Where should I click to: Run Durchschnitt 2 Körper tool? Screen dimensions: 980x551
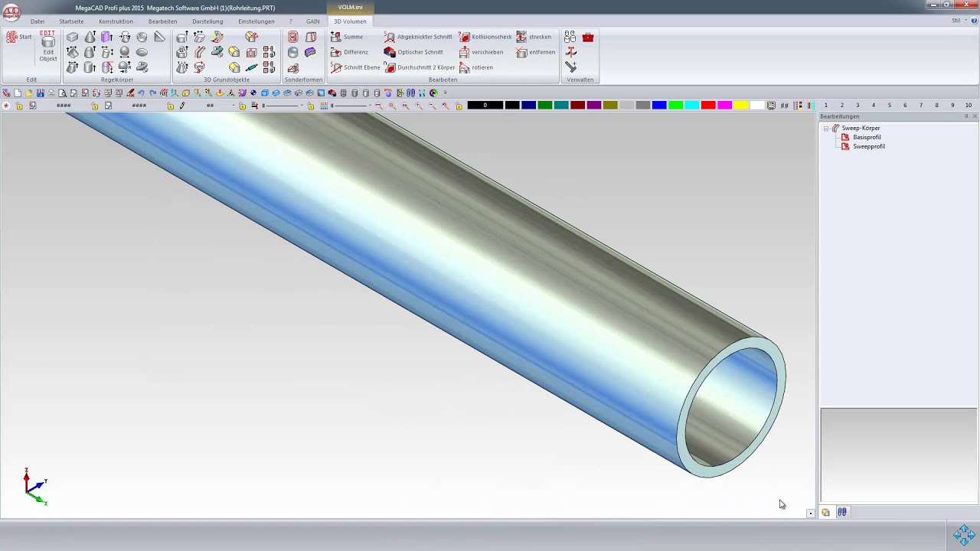[420, 67]
